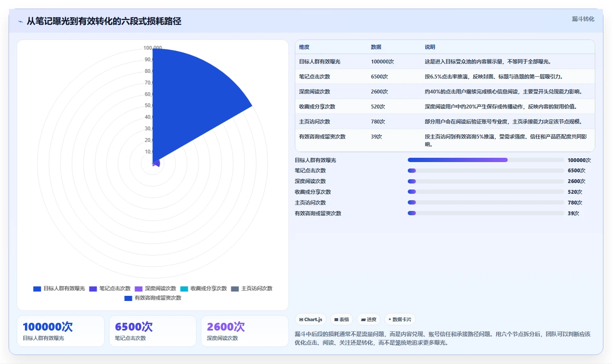Screen dimensions: 612x364
Task: Click the icon left of the page title
Action: (x=20, y=21)
